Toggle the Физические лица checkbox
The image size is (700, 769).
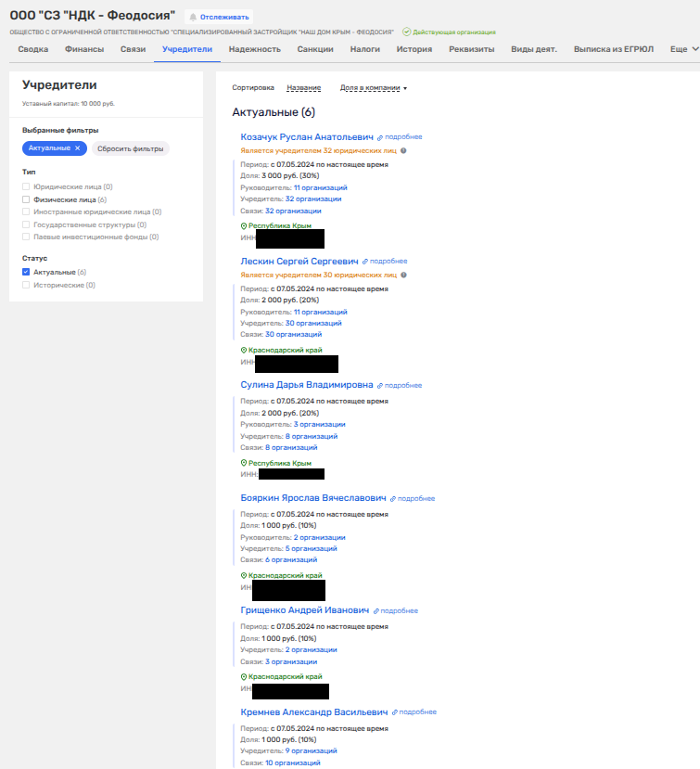click(26, 199)
